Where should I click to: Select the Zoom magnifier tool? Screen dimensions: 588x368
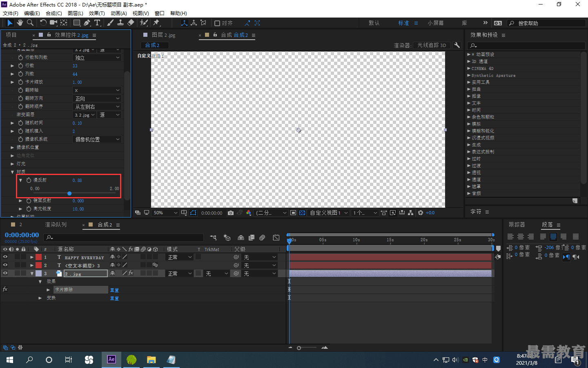click(30, 23)
